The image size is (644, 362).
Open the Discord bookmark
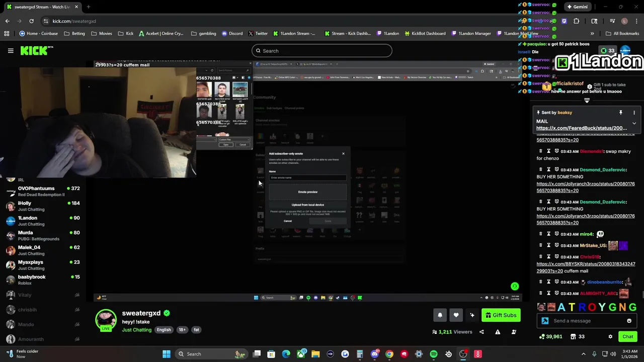(232, 34)
